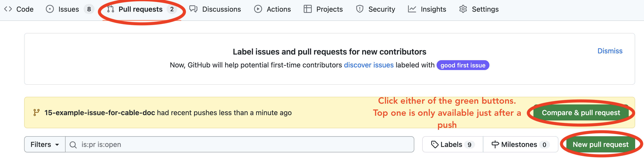Click the Settings gear icon

463,9
